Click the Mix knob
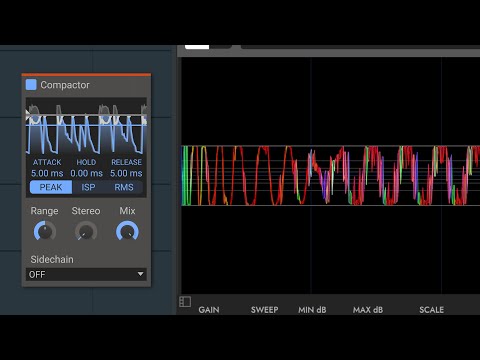480x360 pixels. click(x=127, y=231)
